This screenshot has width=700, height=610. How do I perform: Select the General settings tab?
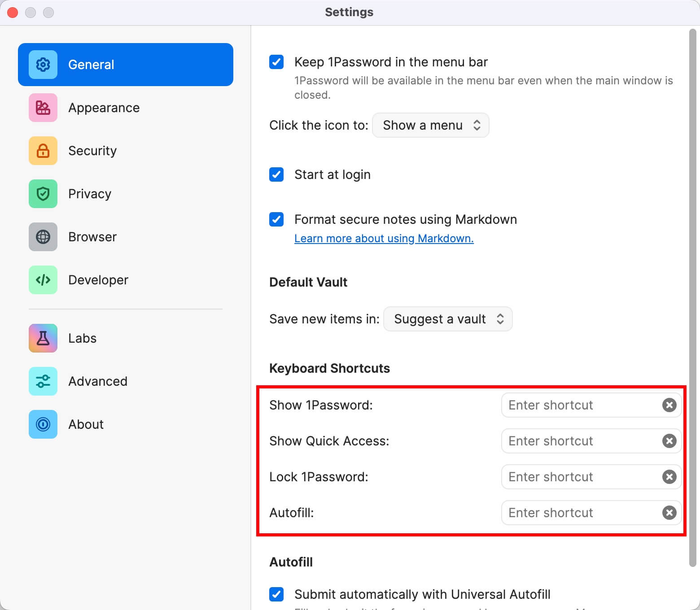tap(126, 65)
